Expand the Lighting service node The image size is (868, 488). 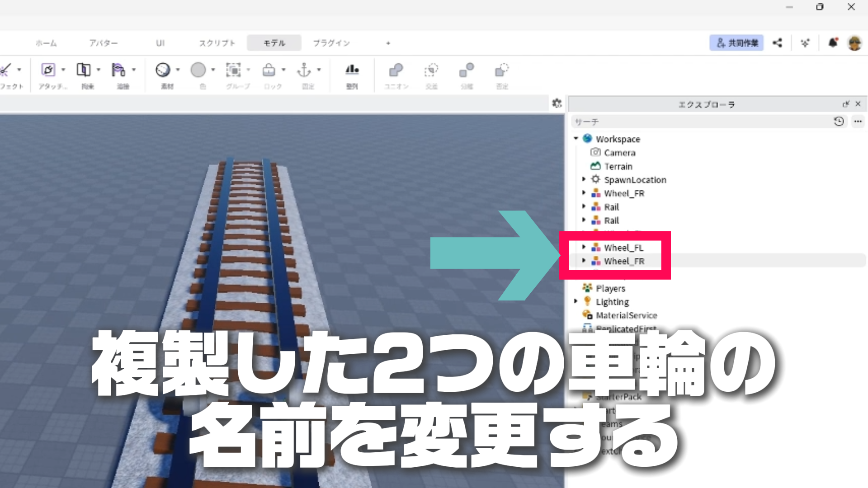pos(576,301)
